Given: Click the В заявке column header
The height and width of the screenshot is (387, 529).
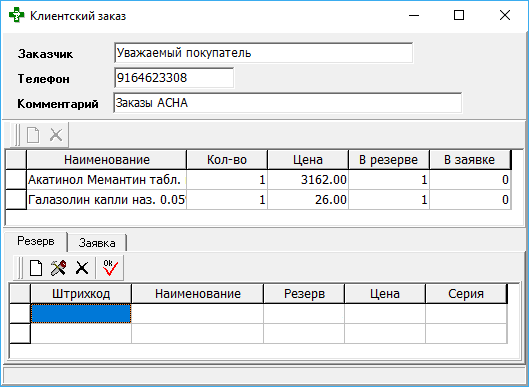Looking at the screenshot, I should 470,160.
